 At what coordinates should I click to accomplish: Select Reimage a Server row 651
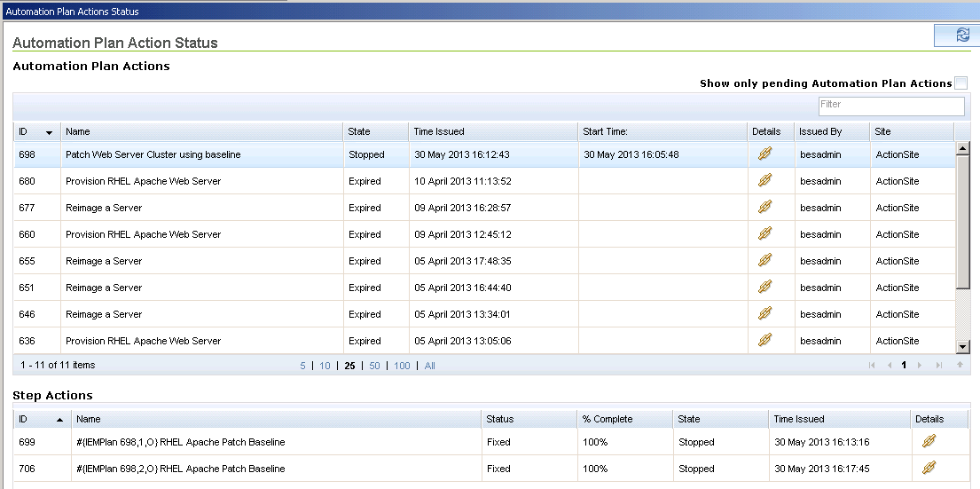pyautogui.click(x=484, y=288)
